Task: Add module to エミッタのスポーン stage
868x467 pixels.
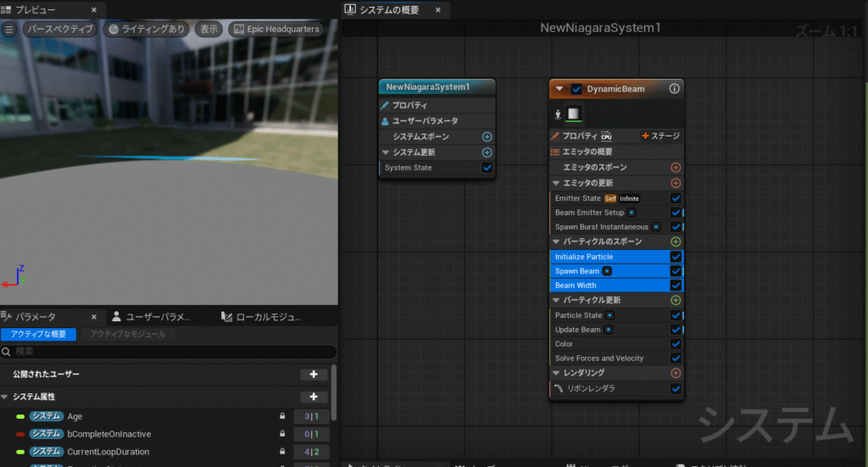Action: coord(676,167)
